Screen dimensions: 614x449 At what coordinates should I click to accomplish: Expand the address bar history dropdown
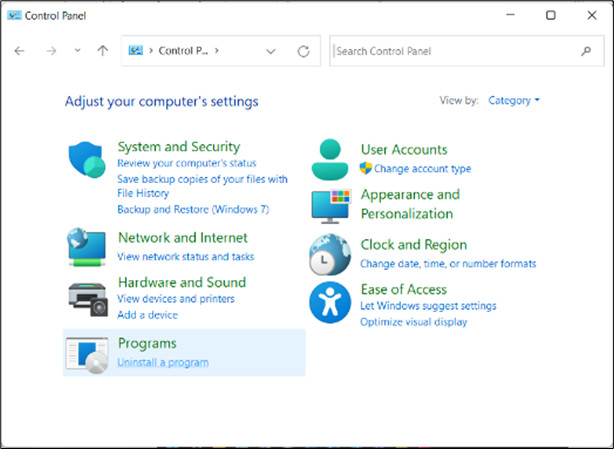click(x=271, y=51)
